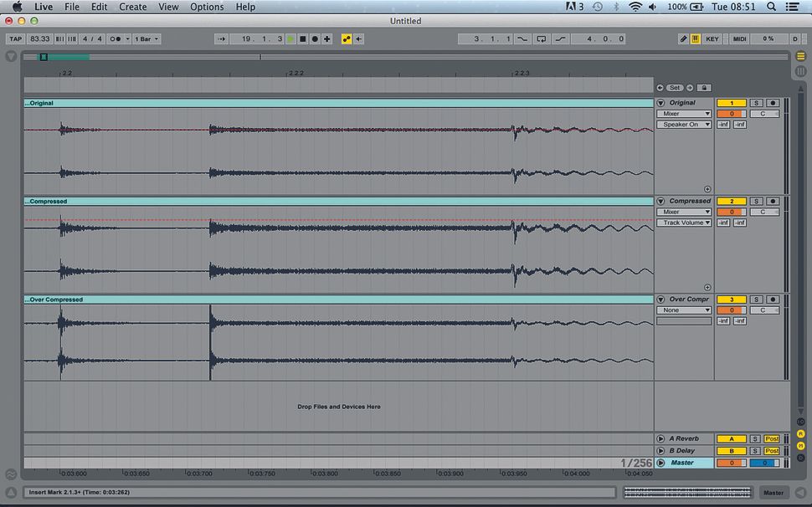Toggle Post on the A Reverb return
Viewport: 812px width, 507px height.
tap(770, 438)
